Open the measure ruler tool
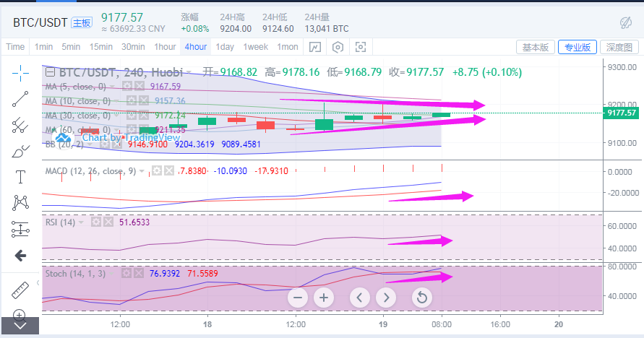Image resolution: width=644 pixels, height=338 pixels. (x=20, y=290)
